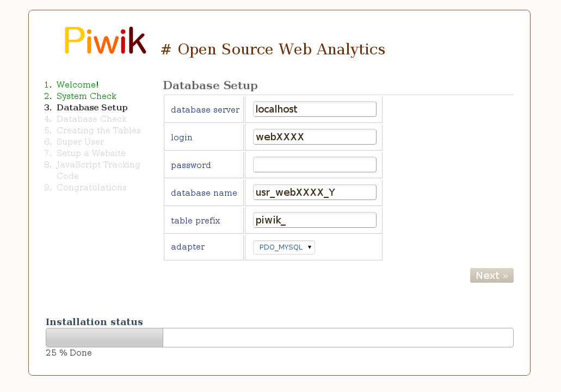Click the Database Setup section heading
Viewport: 561px width, 392px height.
pos(210,86)
